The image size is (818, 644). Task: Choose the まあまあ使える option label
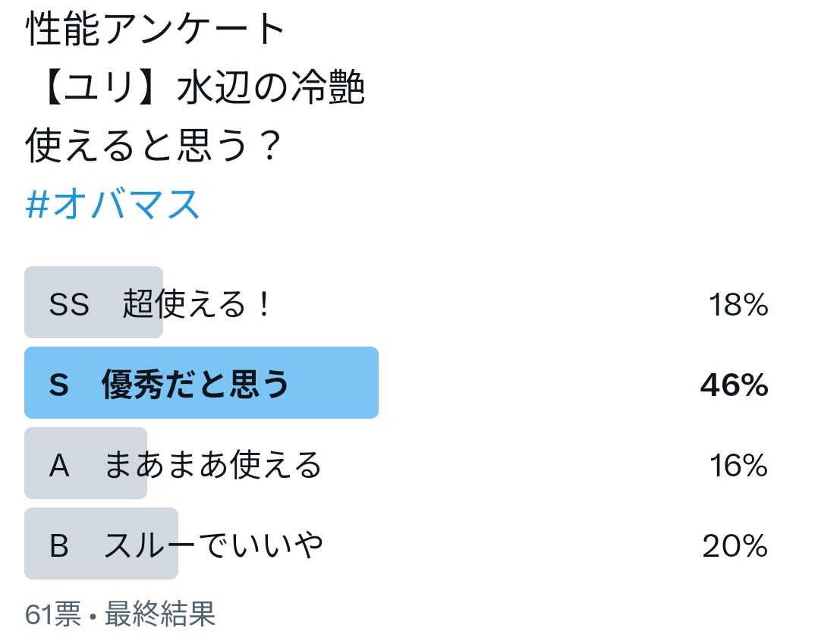point(212,465)
